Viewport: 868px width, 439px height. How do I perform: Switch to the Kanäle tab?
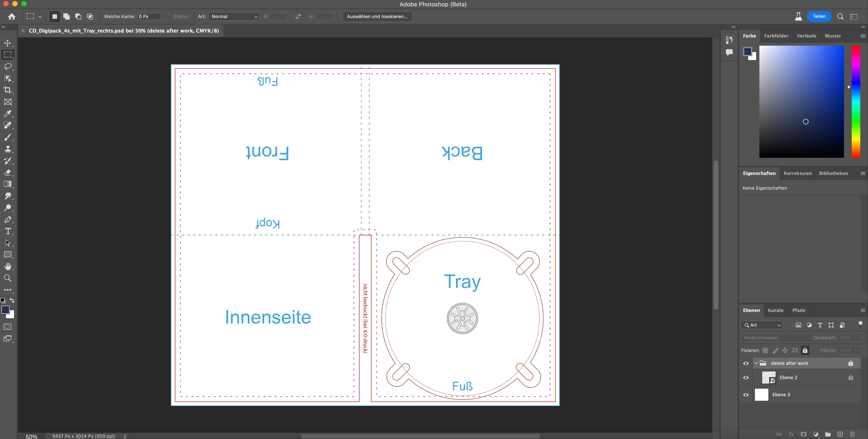775,310
